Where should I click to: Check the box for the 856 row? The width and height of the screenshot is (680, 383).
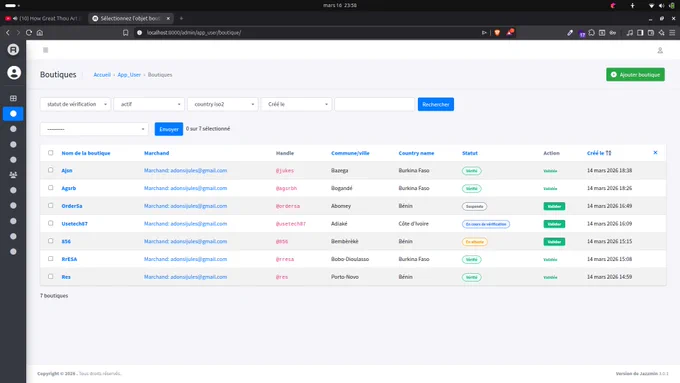(51, 241)
